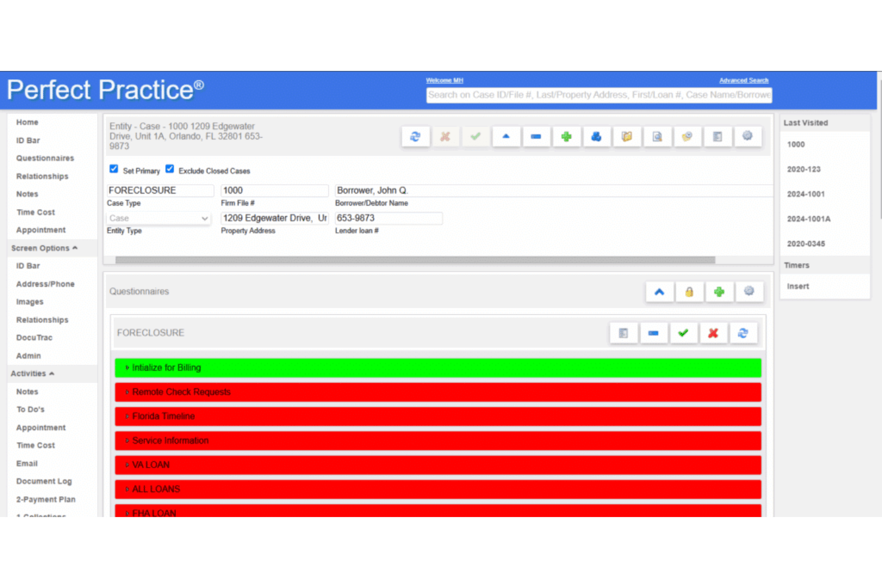Image resolution: width=882 pixels, height=588 pixels.
Task: Click the Lender loan # field
Action: coord(389,218)
